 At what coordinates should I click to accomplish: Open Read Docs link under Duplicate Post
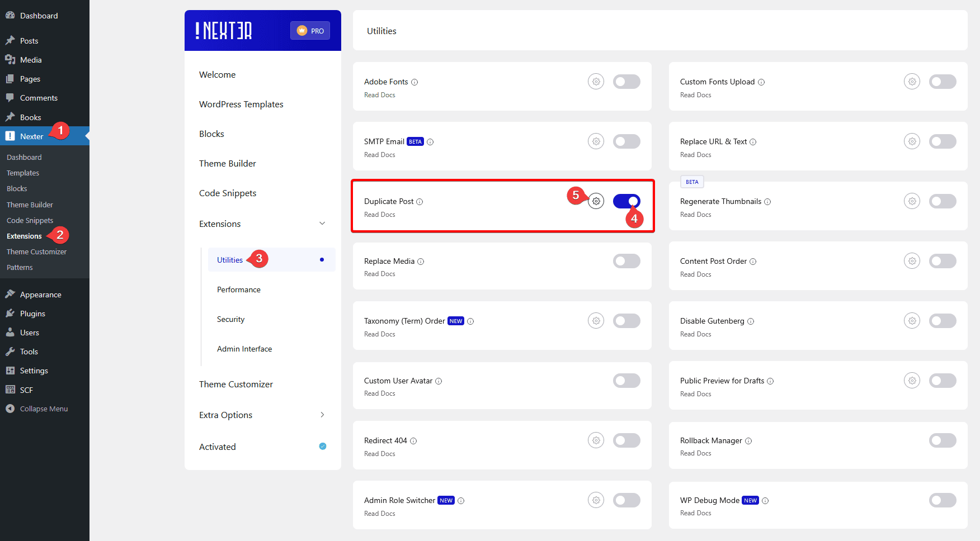pos(380,215)
